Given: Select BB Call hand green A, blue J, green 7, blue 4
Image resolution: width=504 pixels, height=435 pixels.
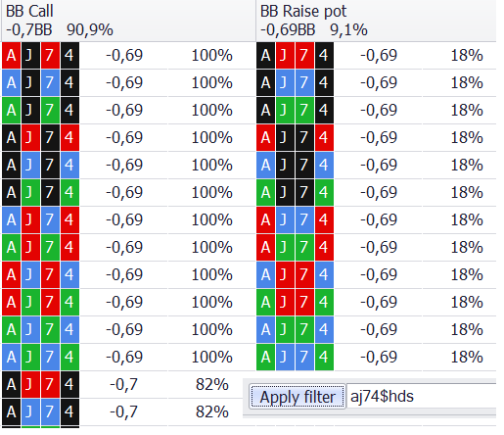Looking at the screenshot, I should point(40,329).
